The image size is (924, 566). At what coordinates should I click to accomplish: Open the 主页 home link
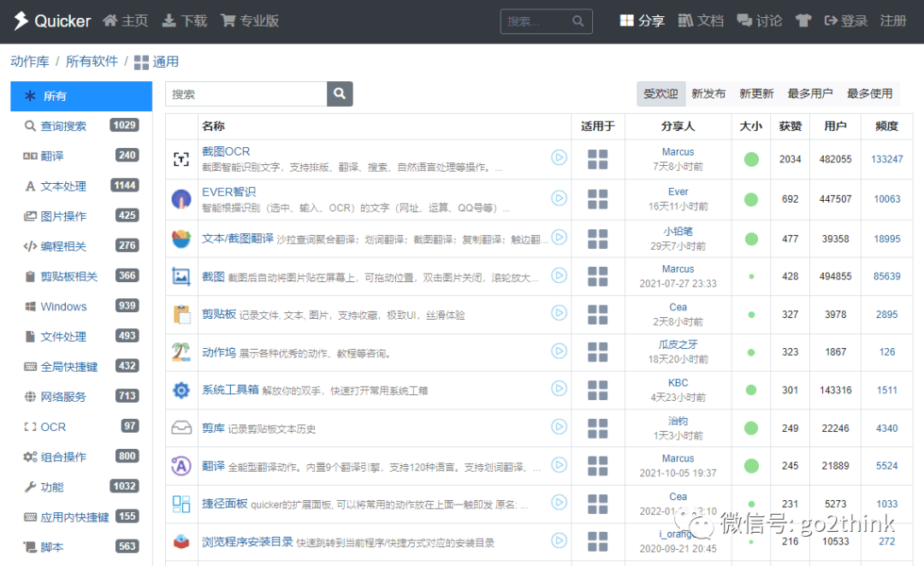(125, 21)
